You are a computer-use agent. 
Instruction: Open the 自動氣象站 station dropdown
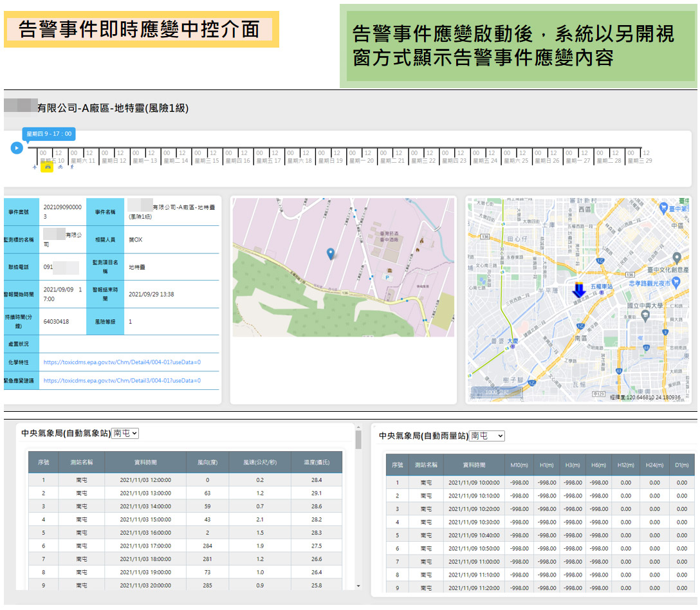coord(125,433)
